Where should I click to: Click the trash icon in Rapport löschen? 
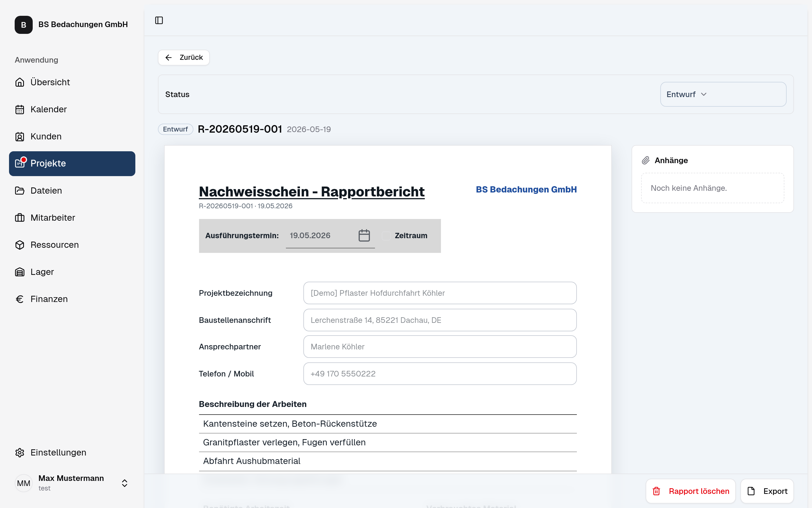(656, 491)
